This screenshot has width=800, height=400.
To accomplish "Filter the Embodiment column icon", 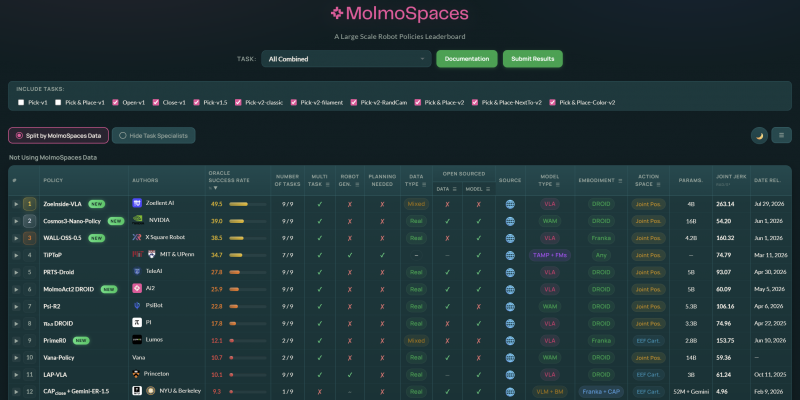I will click(620, 181).
